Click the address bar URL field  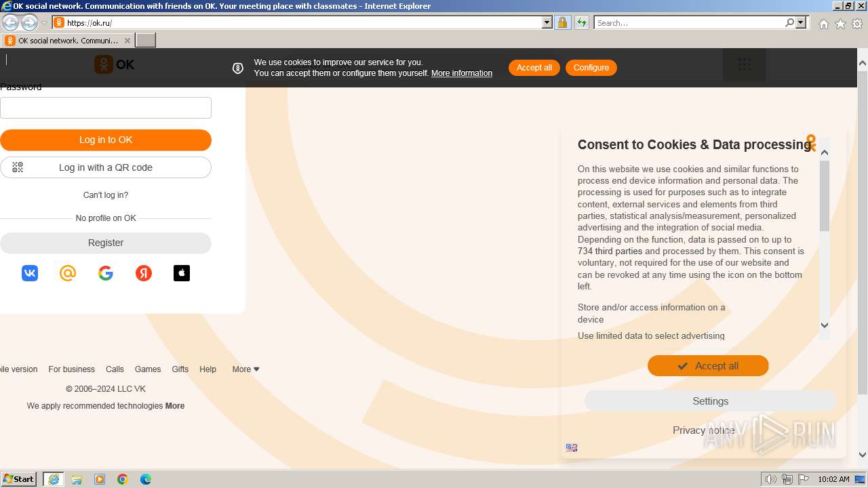click(x=303, y=22)
